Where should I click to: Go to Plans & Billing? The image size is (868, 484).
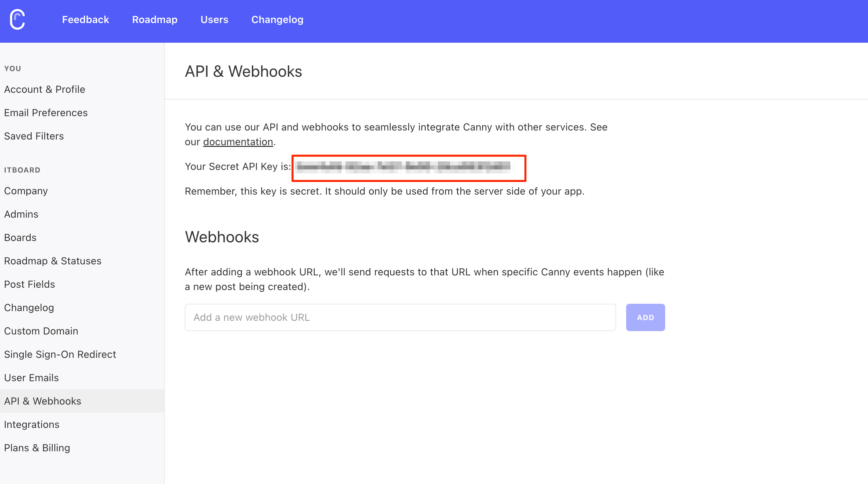point(37,448)
